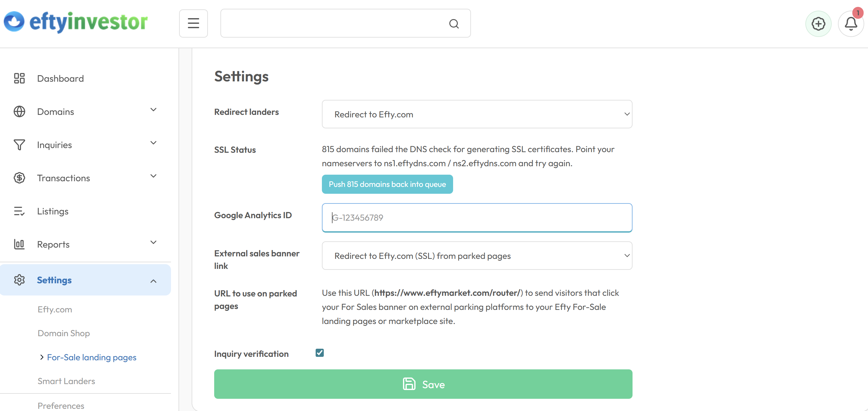This screenshot has width=868, height=411.
Task: Open Listings via its list icon
Action: [19, 211]
